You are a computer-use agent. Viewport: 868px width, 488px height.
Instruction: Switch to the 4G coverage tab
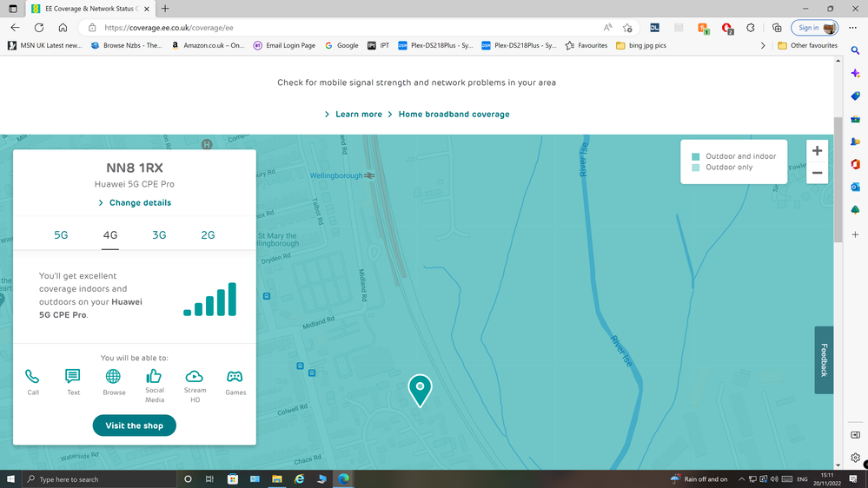point(110,235)
